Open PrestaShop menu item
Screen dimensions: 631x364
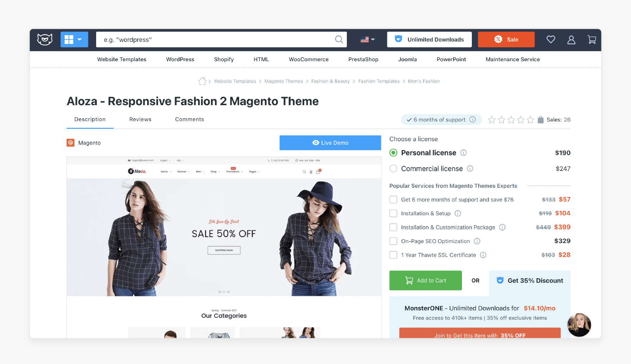click(x=363, y=59)
